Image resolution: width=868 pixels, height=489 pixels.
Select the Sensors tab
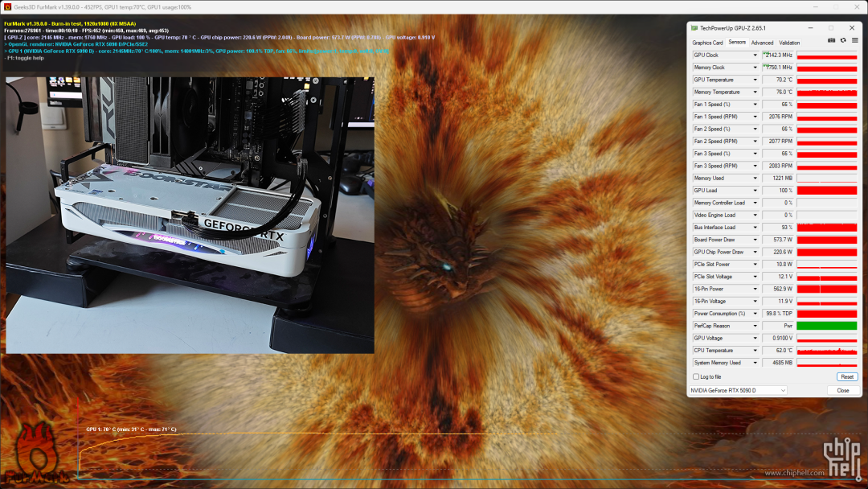point(737,42)
